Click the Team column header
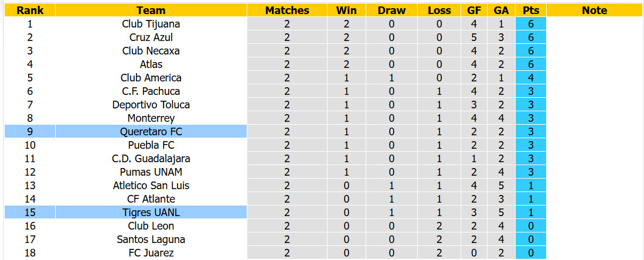Screen dimensions: 644x260 151,11
